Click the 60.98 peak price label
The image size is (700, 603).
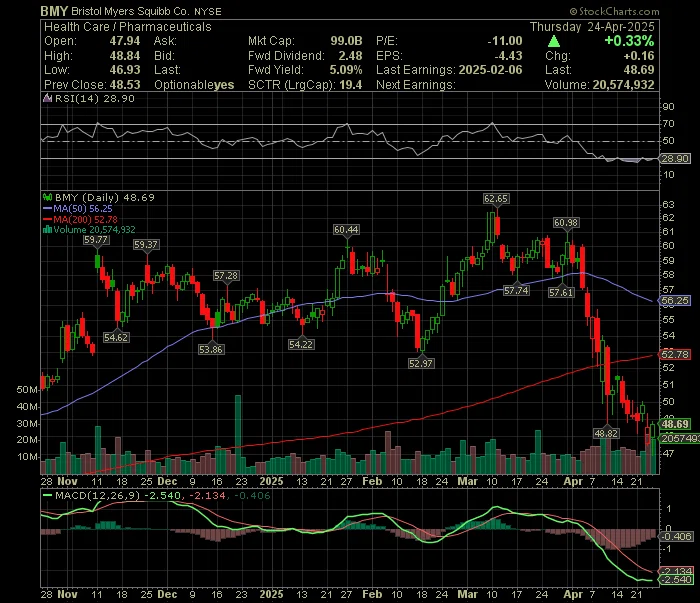566,222
